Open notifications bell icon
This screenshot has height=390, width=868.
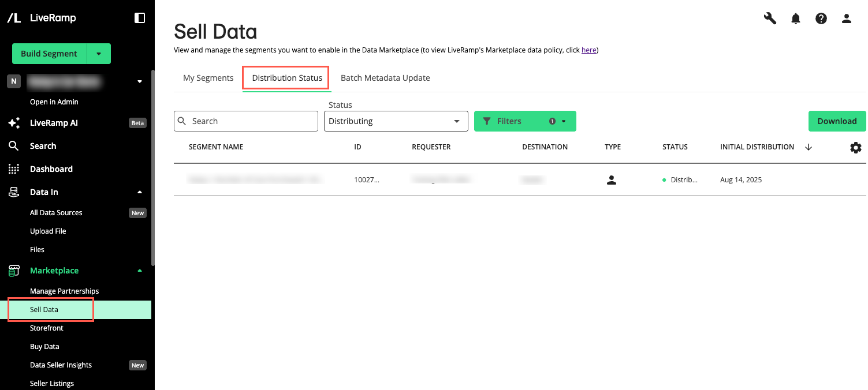[x=796, y=18]
